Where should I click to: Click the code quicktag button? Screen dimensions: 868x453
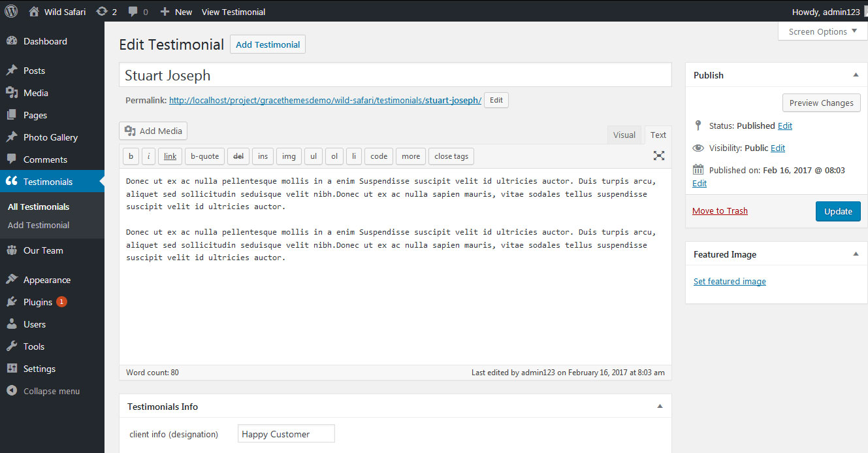[x=379, y=156]
